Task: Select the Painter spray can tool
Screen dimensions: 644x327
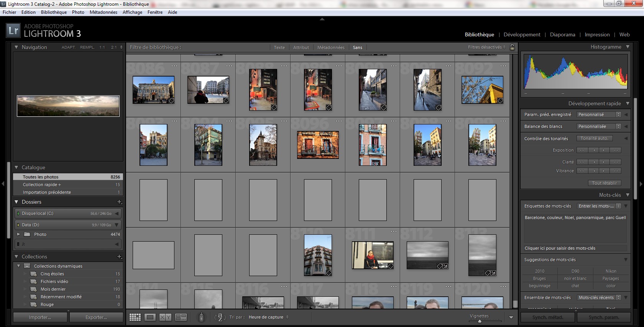Action: (201, 317)
